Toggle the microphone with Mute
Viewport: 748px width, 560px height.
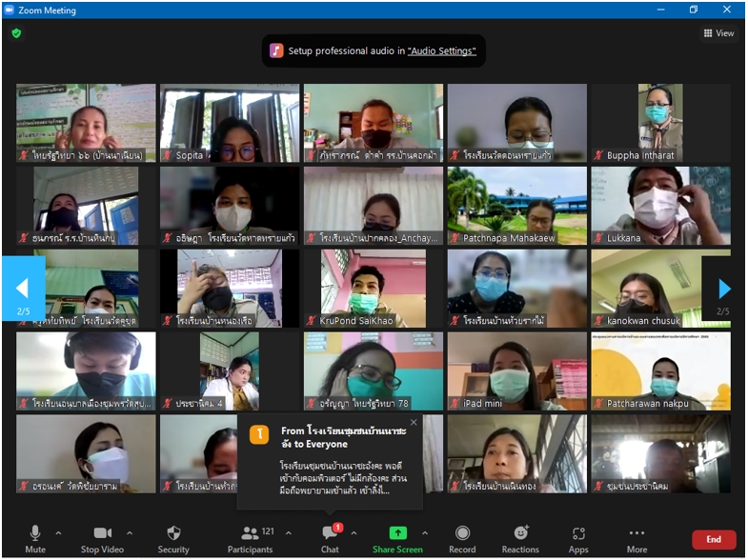click(x=35, y=538)
